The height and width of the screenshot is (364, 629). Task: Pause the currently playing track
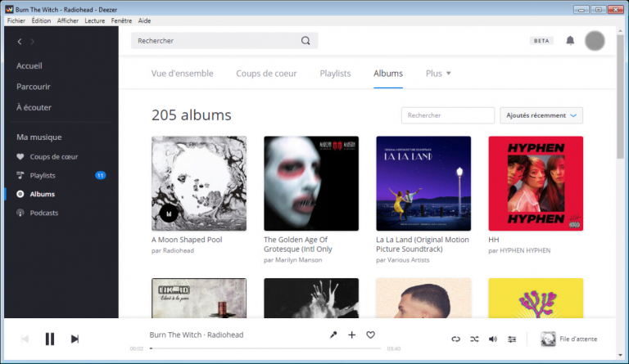(x=50, y=339)
